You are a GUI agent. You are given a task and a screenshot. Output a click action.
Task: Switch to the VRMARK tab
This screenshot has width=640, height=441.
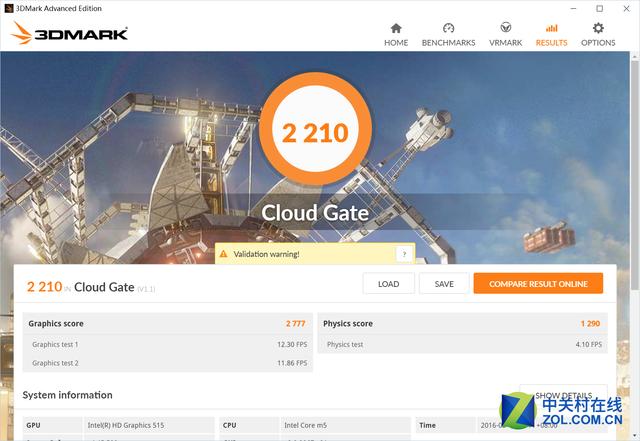[x=505, y=35]
